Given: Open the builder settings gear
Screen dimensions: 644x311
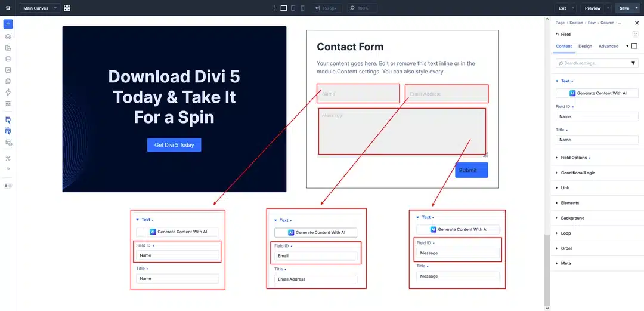Looking at the screenshot, I should click(x=8, y=8).
